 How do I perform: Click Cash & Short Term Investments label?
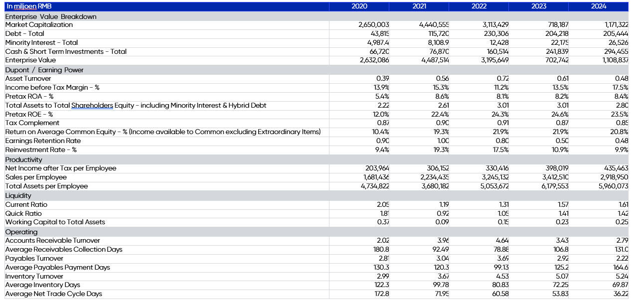(x=66, y=52)
